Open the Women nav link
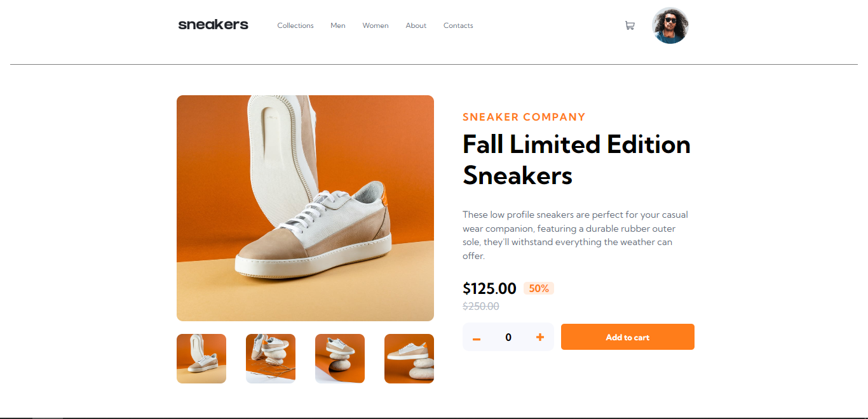 (376, 25)
